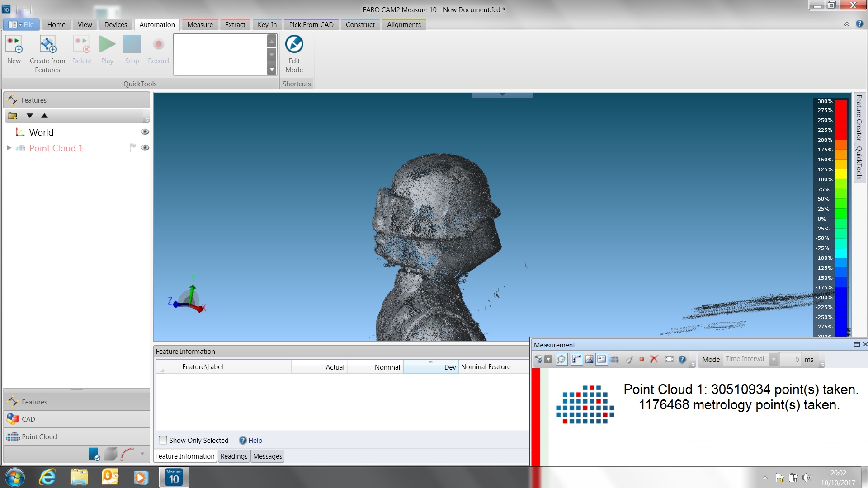
Task: Open the Point Cloud navigation pane
Action: point(77,437)
